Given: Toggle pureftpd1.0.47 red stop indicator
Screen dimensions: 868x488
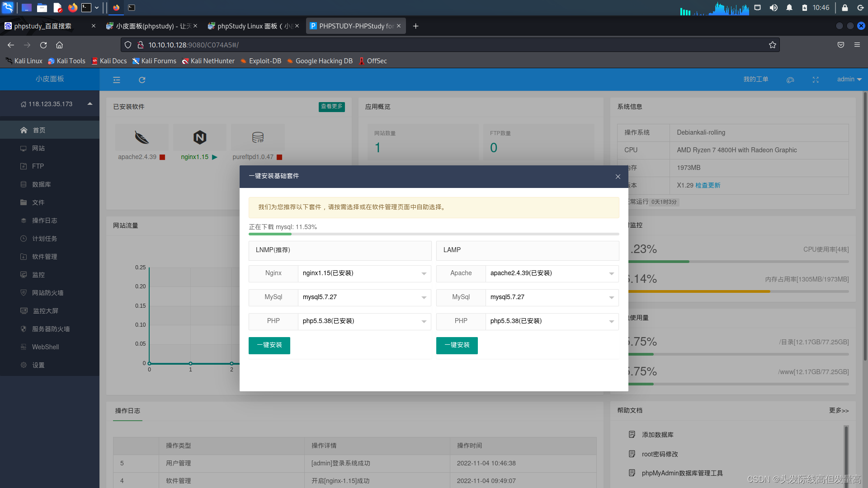Looking at the screenshot, I should (279, 157).
